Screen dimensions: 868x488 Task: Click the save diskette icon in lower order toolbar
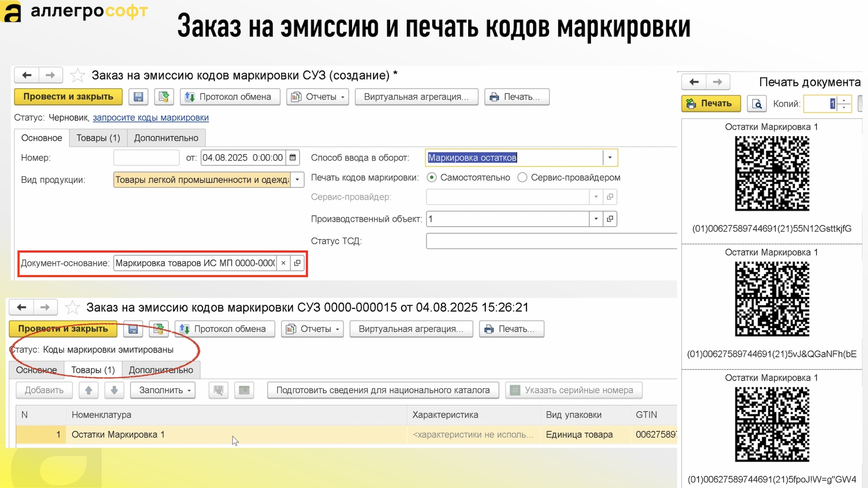click(133, 329)
